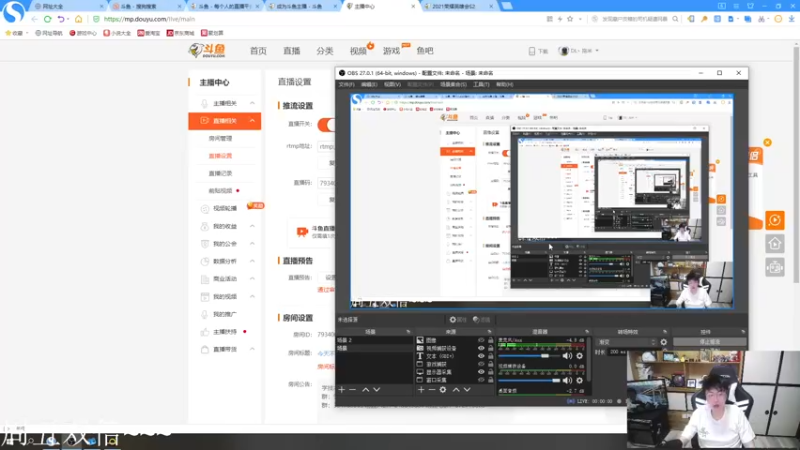Screen dimensions: 800x450
Task: Click the browser home icon
Action: click(78, 19)
